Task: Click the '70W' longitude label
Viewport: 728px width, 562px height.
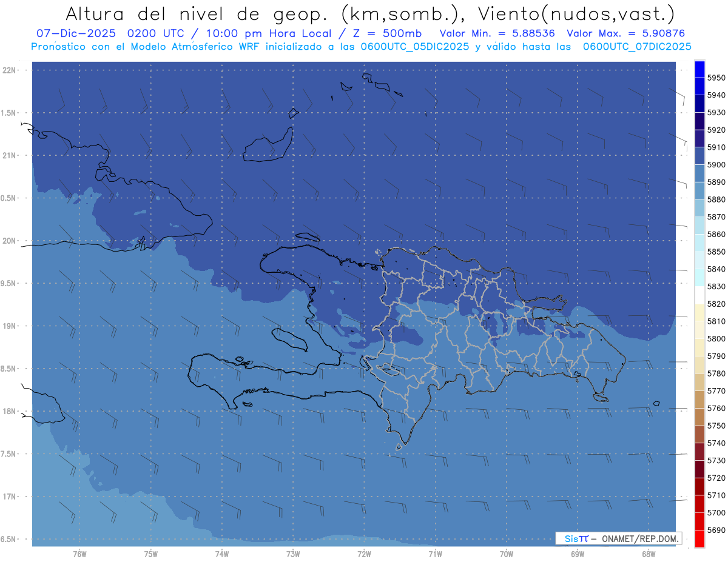Action: click(x=507, y=554)
